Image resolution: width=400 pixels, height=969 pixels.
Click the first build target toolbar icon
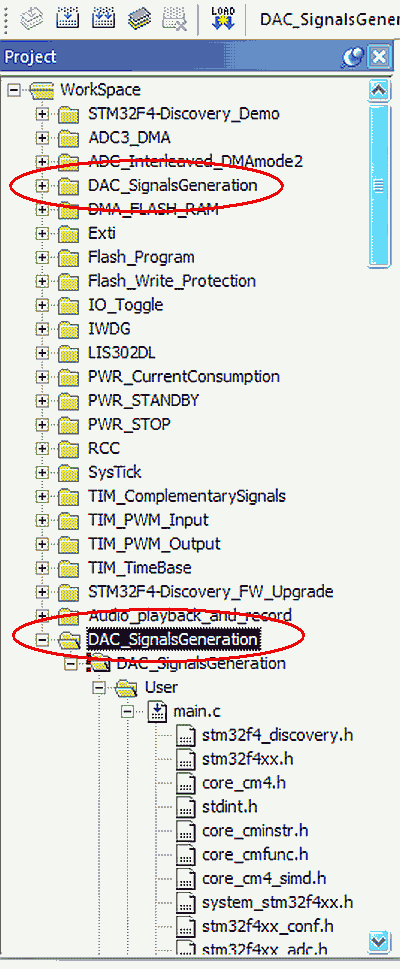coord(66,18)
